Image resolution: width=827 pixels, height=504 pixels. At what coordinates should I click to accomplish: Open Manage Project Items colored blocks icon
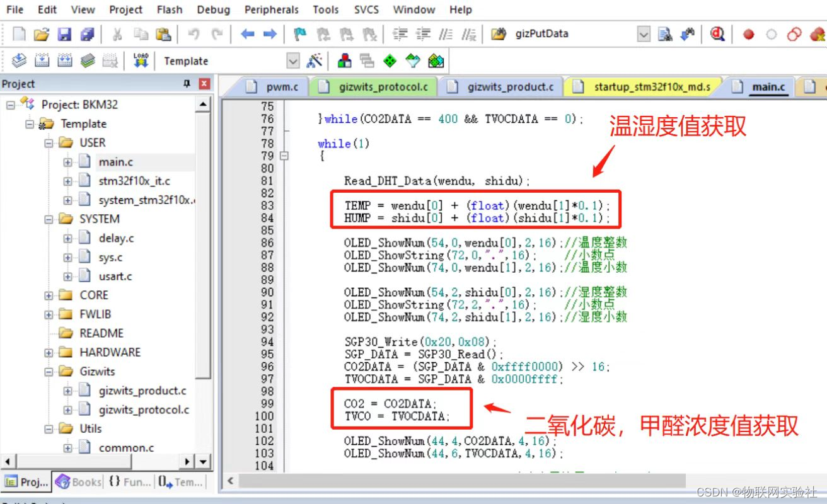click(345, 60)
